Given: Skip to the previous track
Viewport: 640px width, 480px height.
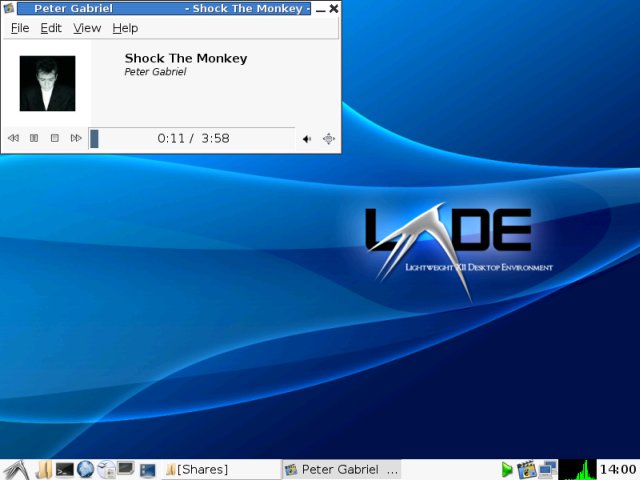Looking at the screenshot, I should 13,138.
